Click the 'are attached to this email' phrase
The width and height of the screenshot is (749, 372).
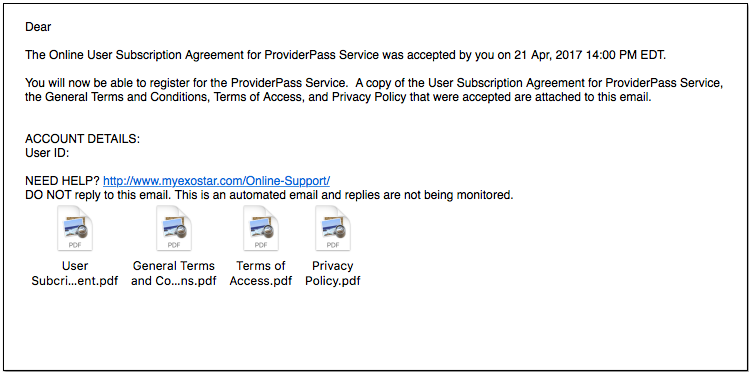tap(592, 97)
